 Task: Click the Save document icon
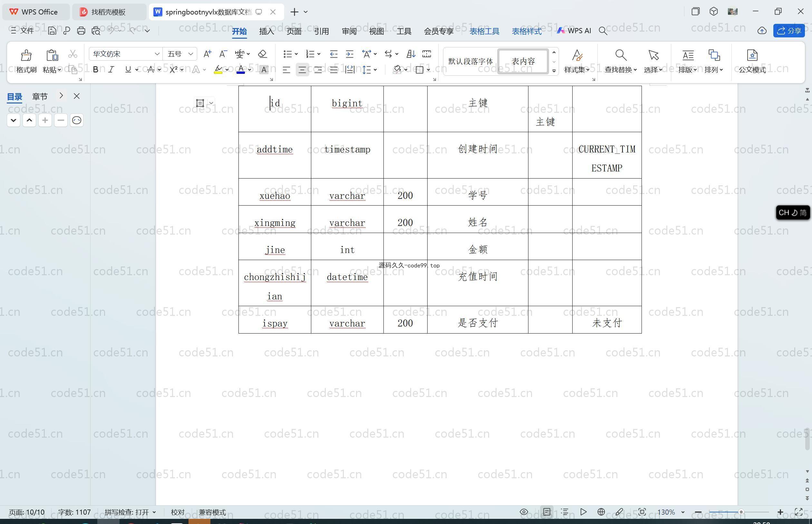[52, 31]
